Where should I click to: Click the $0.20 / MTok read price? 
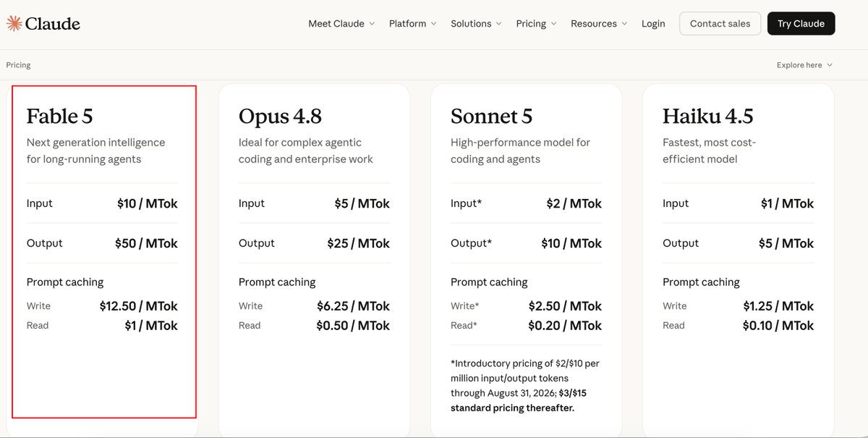565,326
